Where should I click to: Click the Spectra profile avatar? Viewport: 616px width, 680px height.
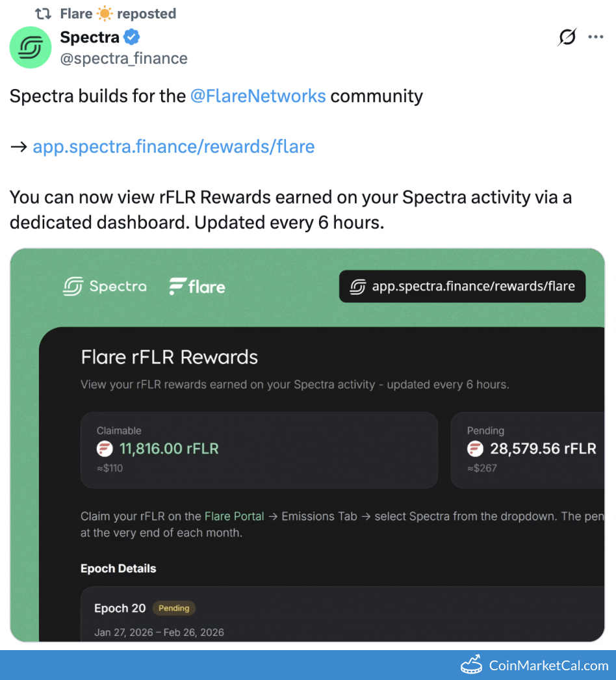point(31,47)
